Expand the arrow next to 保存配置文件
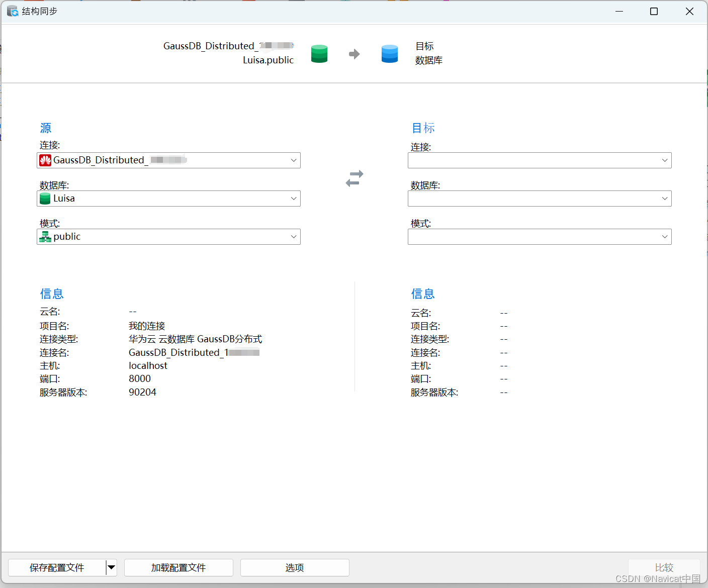Viewport: 708px width, 588px height. pyautogui.click(x=112, y=567)
